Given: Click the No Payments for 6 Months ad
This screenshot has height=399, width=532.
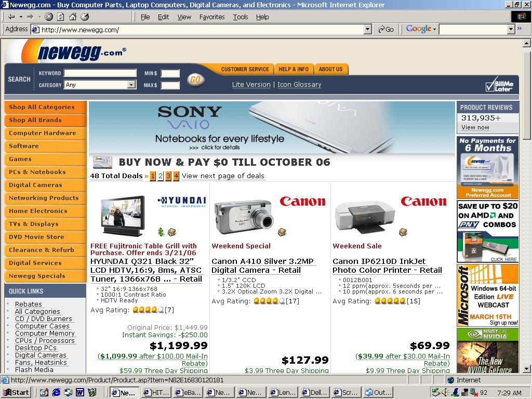Looking at the screenshot, I should pyautogui.click(x=487, y=168).
